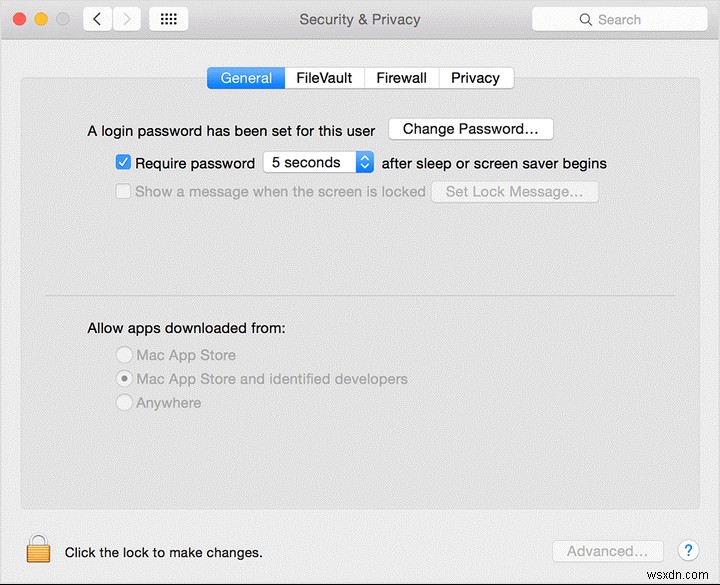Screen dimensions: 720x585
Task: Open the help question mark button
Action: [687, 550]
